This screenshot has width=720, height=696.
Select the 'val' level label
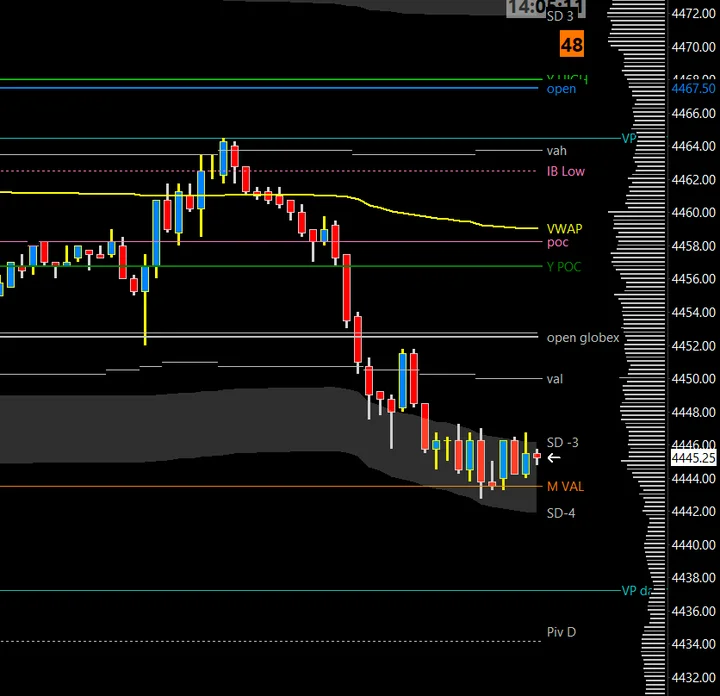tap(555, 379)
